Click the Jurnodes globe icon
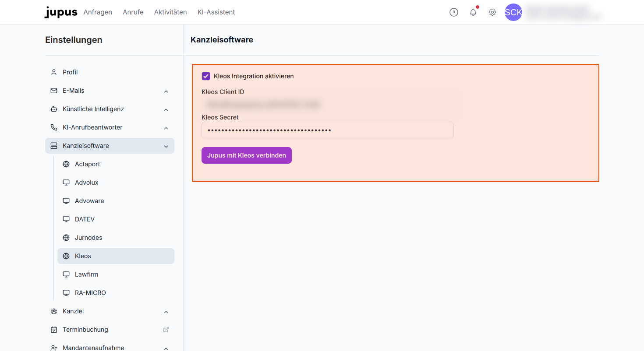 pyautogui.click(x=66, y=238)
